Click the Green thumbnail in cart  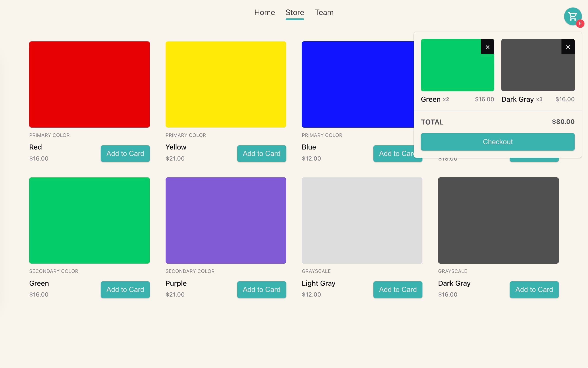[x=457, y=65]
